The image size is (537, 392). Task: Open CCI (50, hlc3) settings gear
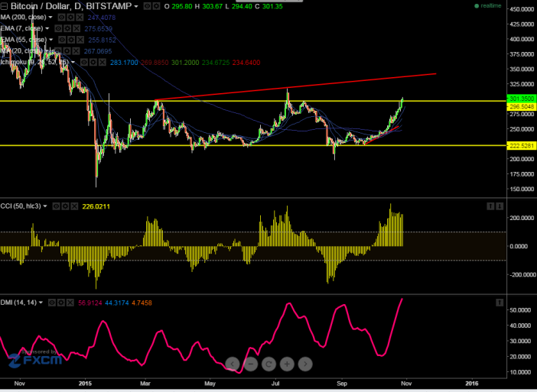point(65,206)
